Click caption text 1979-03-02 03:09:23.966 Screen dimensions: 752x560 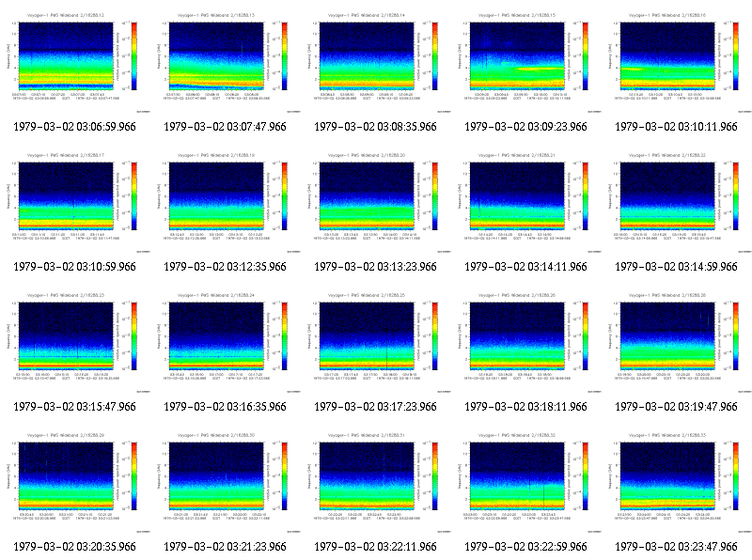[526, 127]
